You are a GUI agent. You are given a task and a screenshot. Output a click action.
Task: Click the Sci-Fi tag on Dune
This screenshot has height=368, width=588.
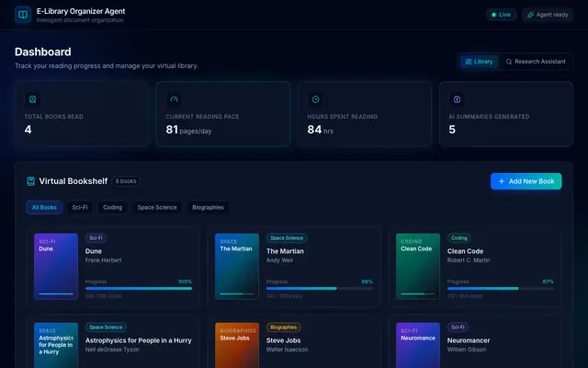[96, 237]
